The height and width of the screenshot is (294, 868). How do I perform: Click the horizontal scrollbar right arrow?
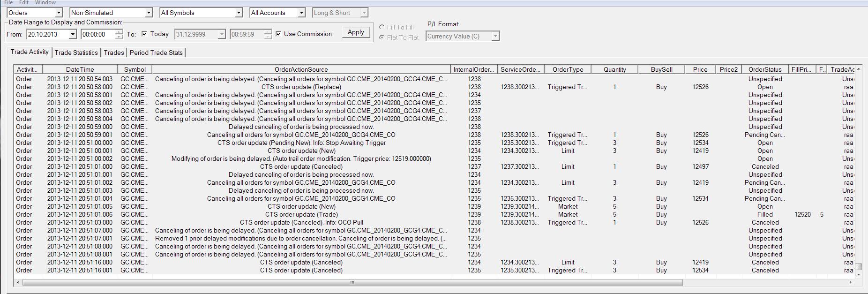tap(850, 282)
